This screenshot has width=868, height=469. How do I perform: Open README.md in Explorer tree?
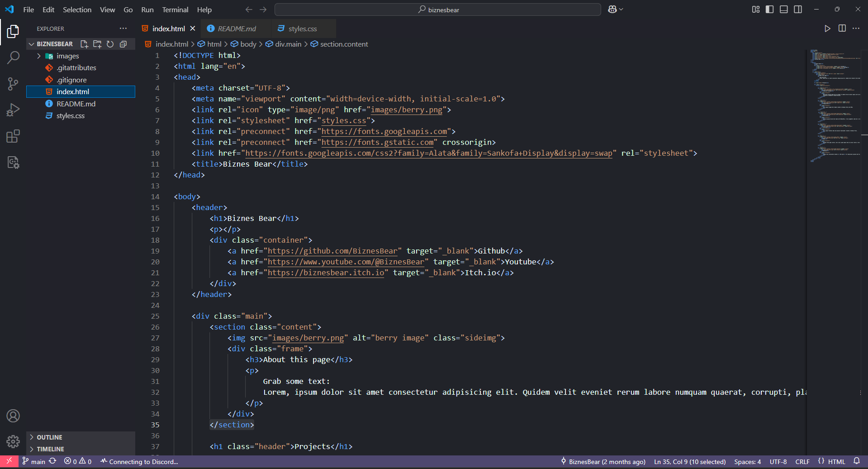point(76,104)
